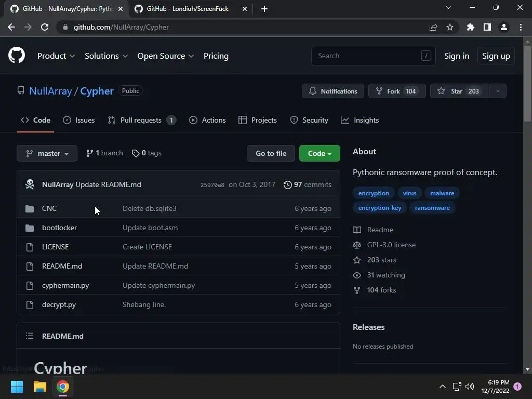
Task: Open the Chrome profile icon
Action: tap(504, 27)
